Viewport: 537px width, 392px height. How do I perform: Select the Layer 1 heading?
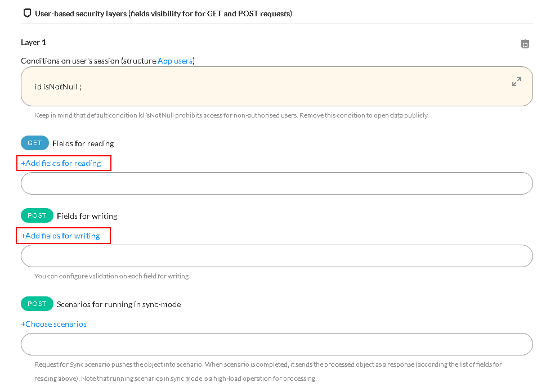point(33,42)
